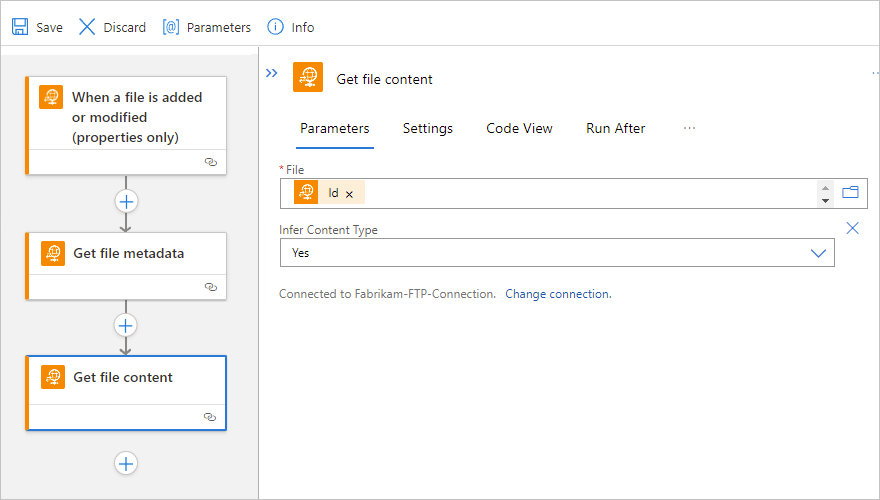This screenshot has height=500, width=880.
Task: Add a new step below Get file content
Action: [126, 463]
